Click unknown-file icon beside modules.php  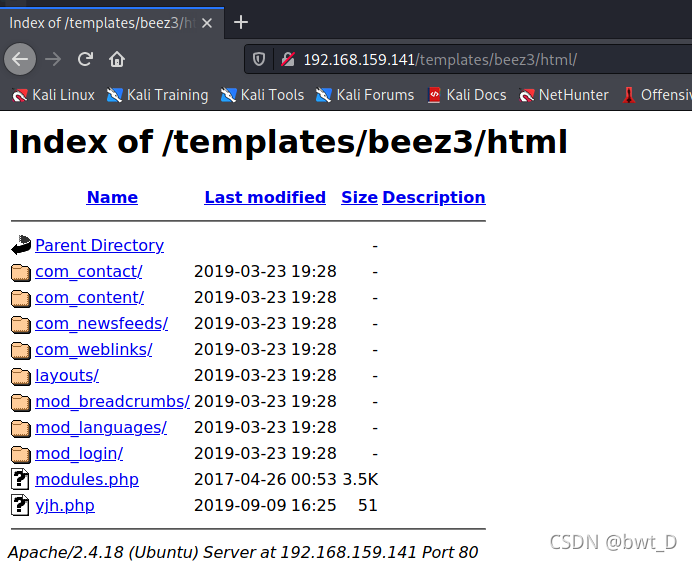[20, 479]
